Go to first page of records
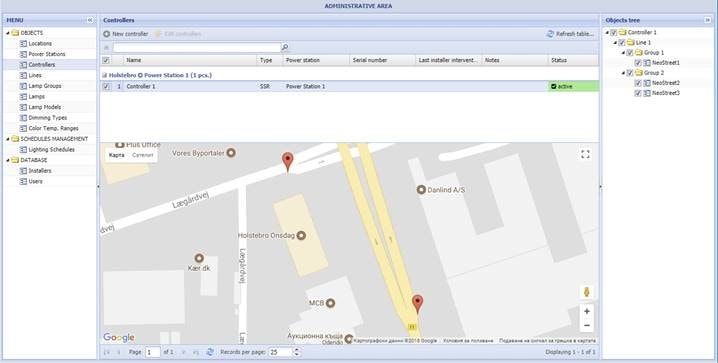The image size is (718, 363). tap(107, 352)
